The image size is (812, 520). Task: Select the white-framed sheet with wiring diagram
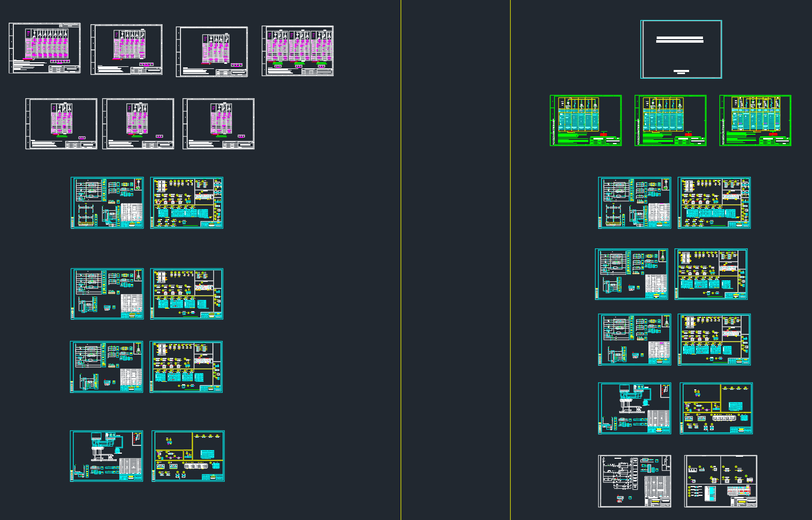[635, 481]
